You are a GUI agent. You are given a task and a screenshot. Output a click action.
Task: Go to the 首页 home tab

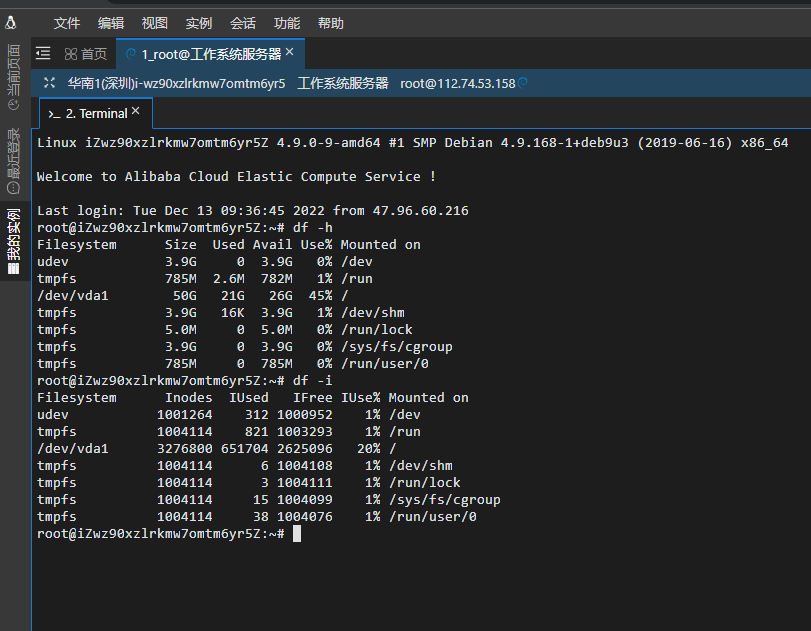point(86,54)
